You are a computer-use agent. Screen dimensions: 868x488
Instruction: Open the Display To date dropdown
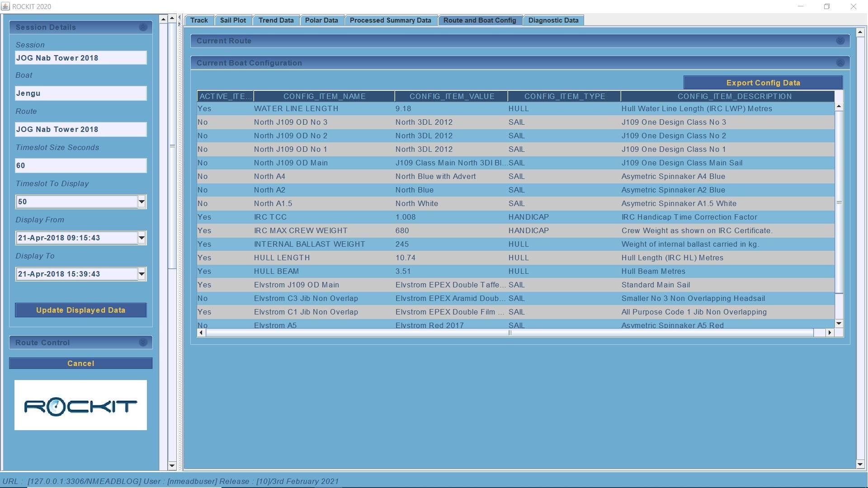142,274
